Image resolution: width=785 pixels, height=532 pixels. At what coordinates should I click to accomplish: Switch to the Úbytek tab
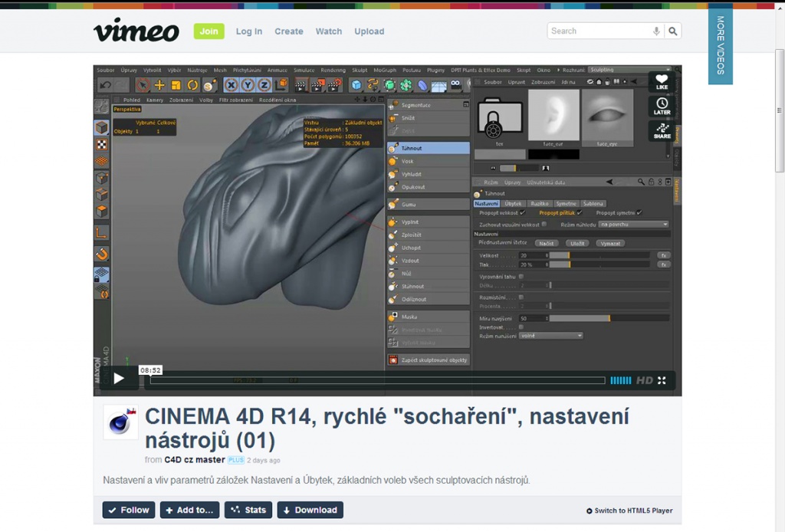pos(513,204)
